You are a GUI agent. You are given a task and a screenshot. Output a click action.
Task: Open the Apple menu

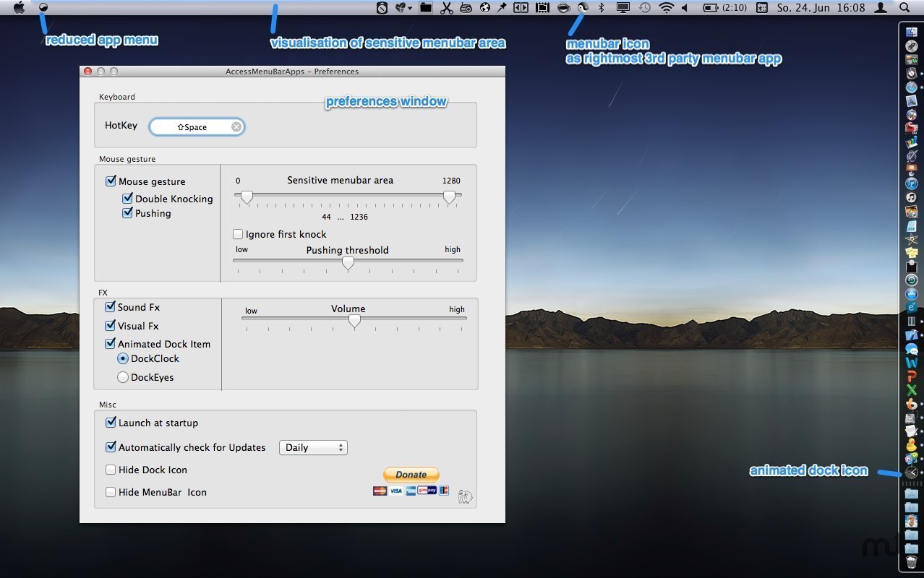pos(20,8)
